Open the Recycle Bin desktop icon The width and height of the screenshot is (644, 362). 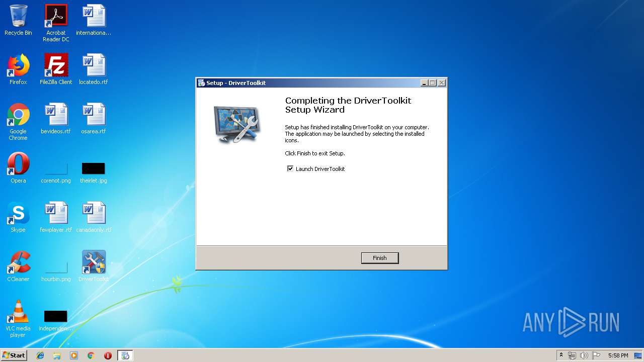18,20
